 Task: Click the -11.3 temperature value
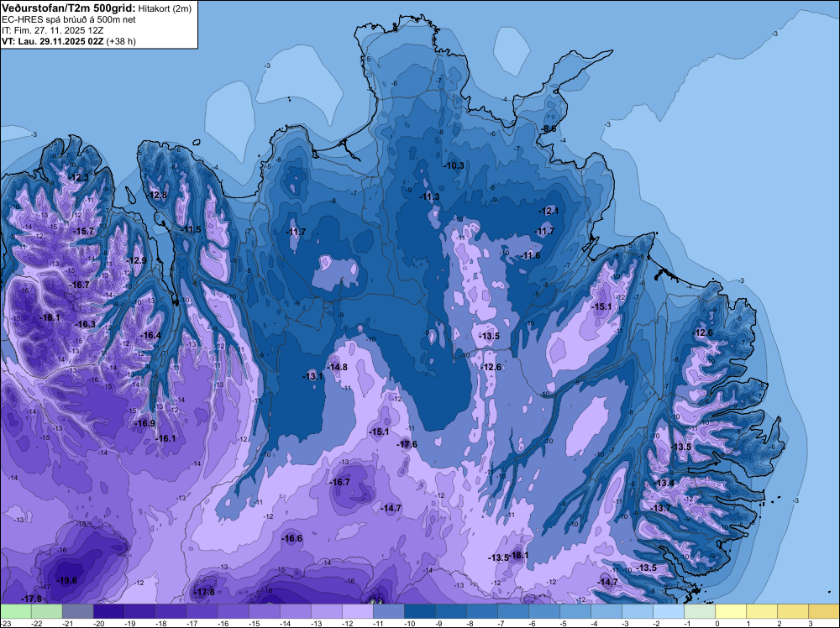(x=429, y=197)
